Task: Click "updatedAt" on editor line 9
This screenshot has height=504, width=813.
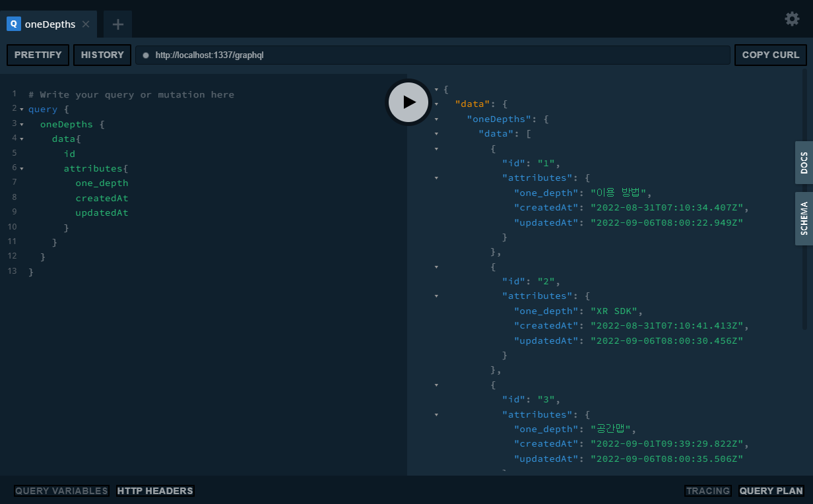Action: point(102,213)
